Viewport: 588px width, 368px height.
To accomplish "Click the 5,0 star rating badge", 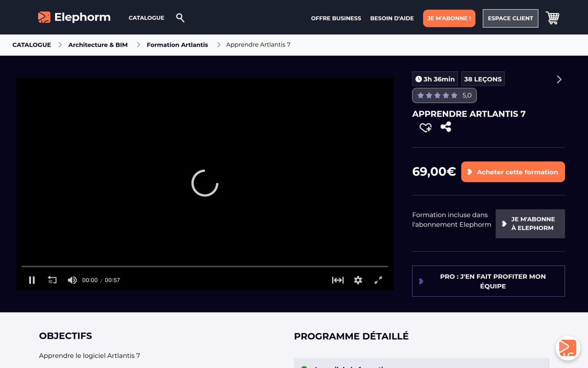I will point(444,95).
